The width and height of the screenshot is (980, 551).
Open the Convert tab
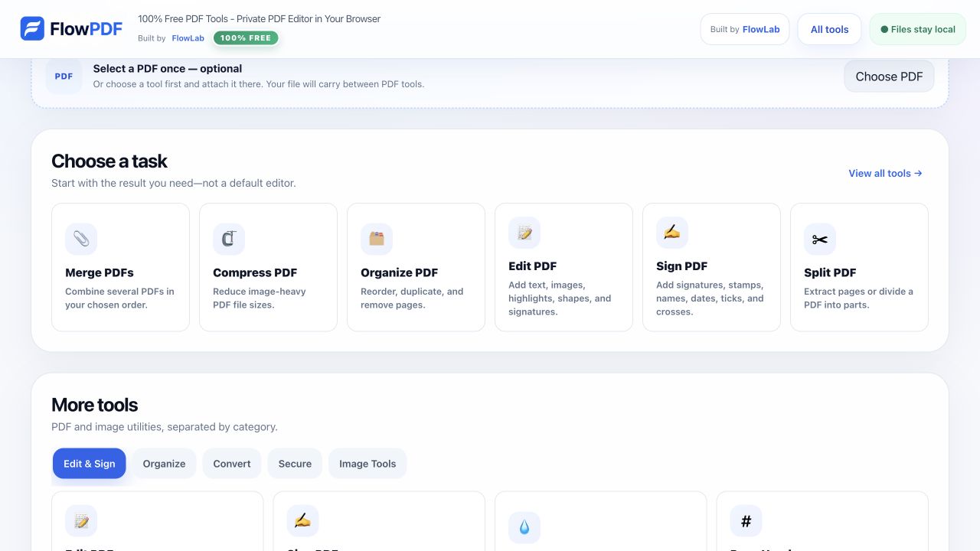232,464
